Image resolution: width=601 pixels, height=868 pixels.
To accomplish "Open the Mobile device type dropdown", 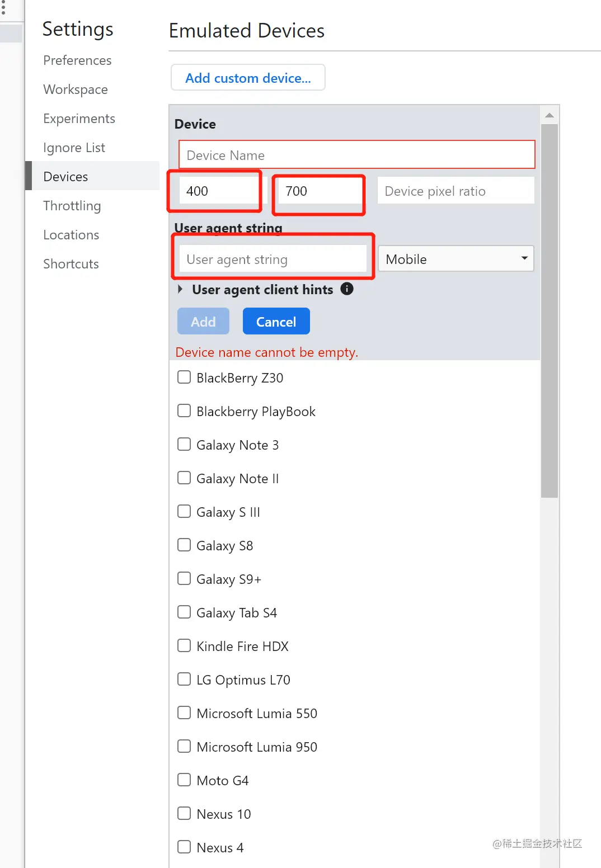I will (456, 259).
